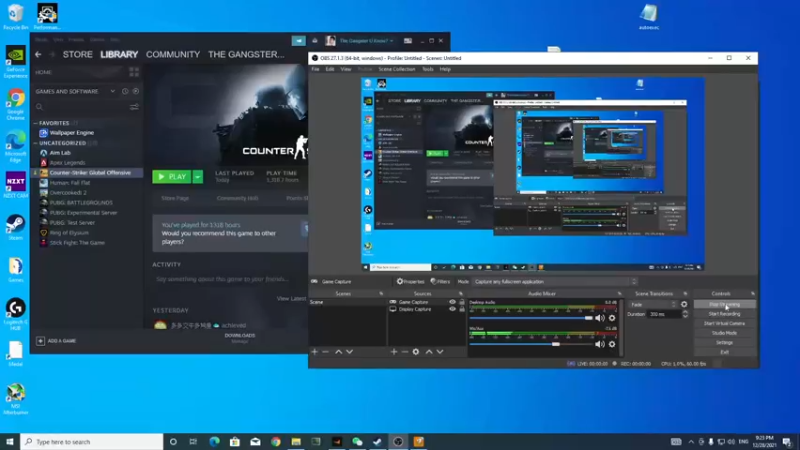
Task: Collapse the Uncategorized category in Steam
Action: coord(36,143)
